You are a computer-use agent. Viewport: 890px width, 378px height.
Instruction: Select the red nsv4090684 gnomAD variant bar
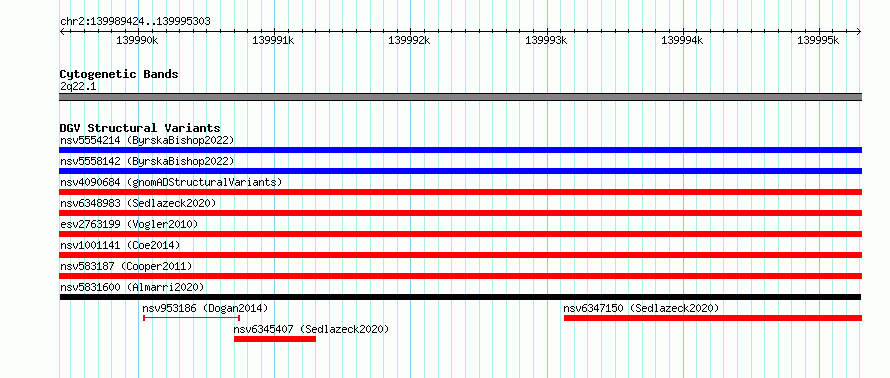(x=460, y=192)
